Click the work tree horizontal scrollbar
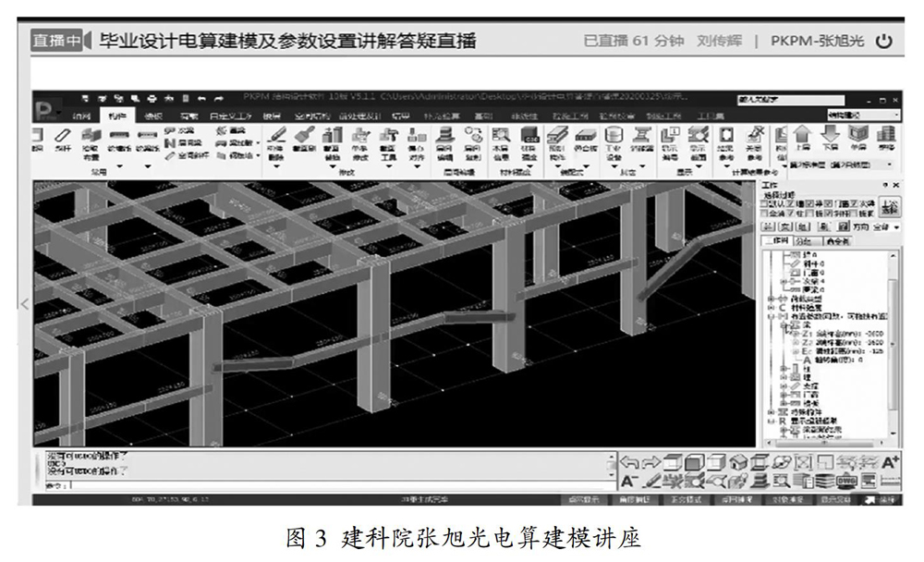Viewport: 924px width, 562px height. (825, 442)
